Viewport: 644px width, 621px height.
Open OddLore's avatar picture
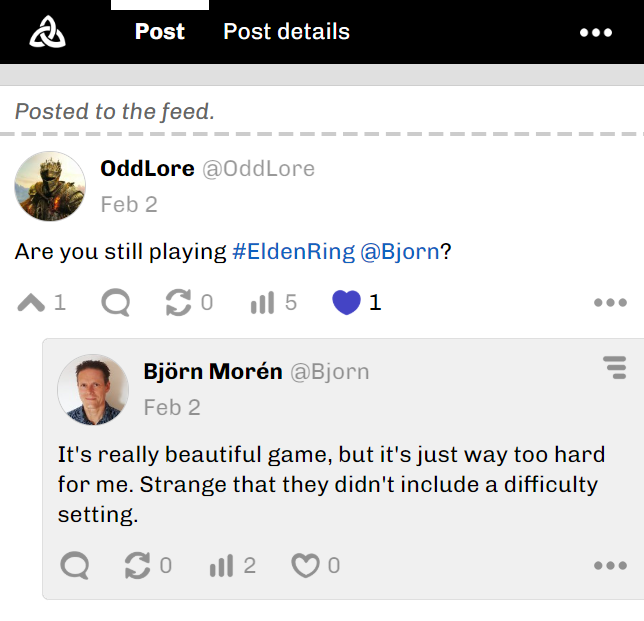pos(50,186)
